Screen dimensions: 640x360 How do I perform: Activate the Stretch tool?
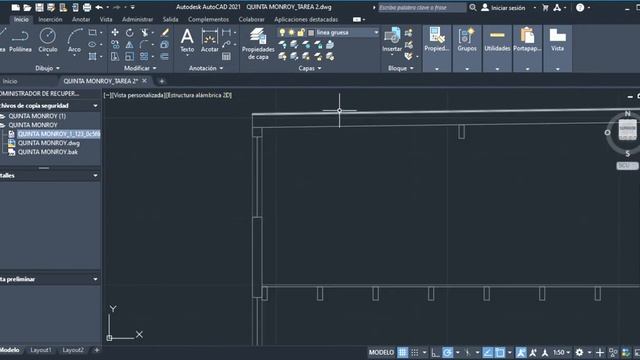click(x=115, y=56)
